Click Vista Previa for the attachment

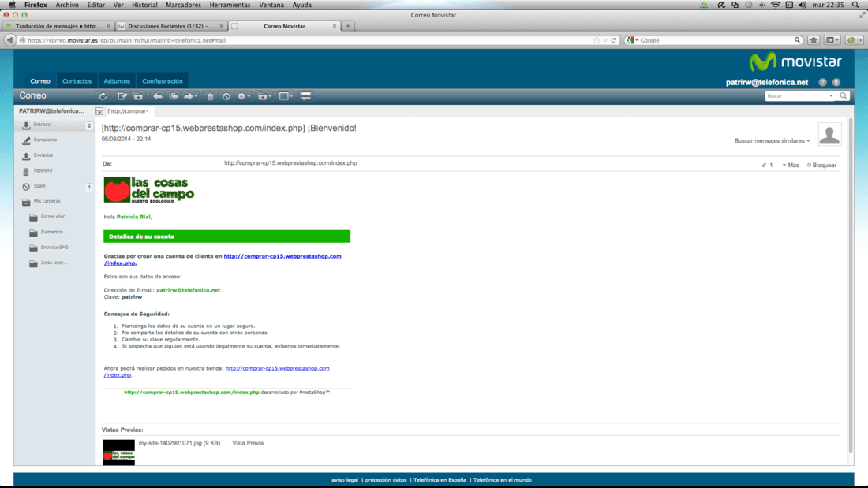click(x=248, y=443)
